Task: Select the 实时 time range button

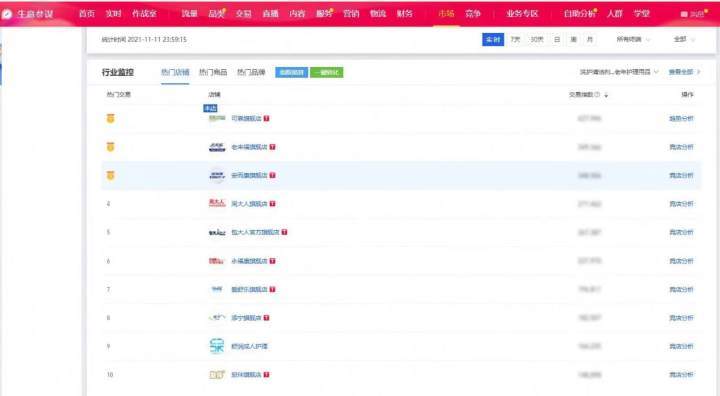Action: 493,40
